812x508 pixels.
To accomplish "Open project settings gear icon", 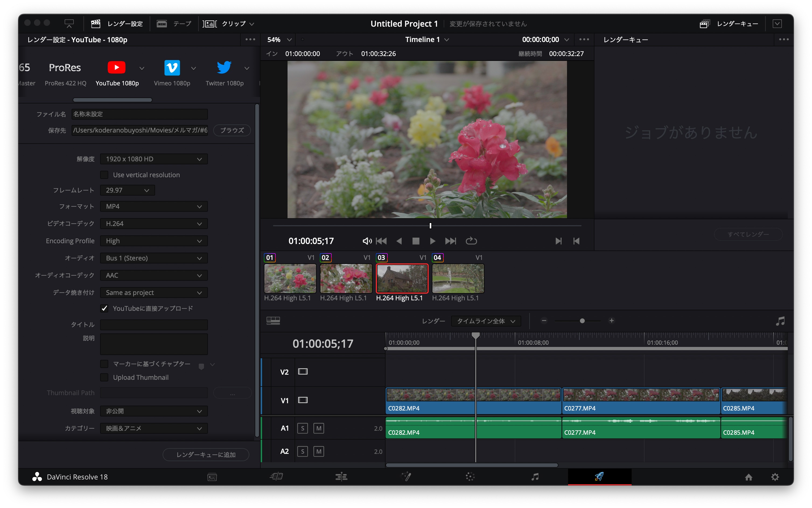I will point(775,477).
